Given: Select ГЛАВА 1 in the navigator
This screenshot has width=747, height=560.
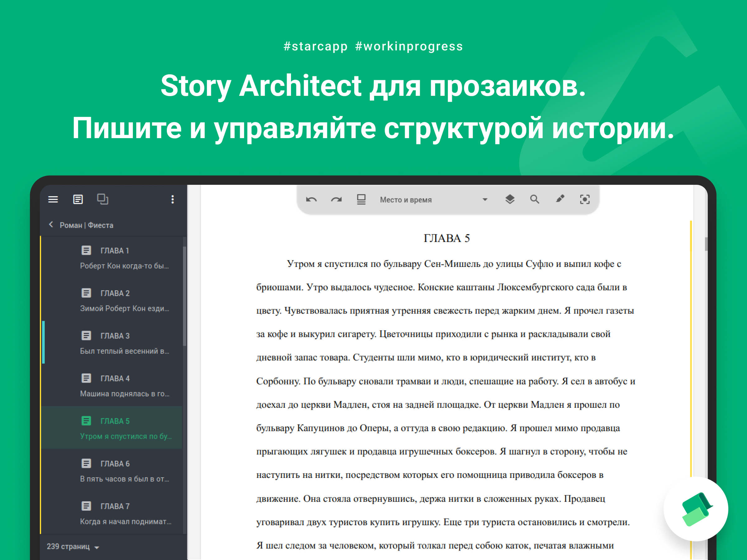Looking at the screenshot, I should (111, 258).
